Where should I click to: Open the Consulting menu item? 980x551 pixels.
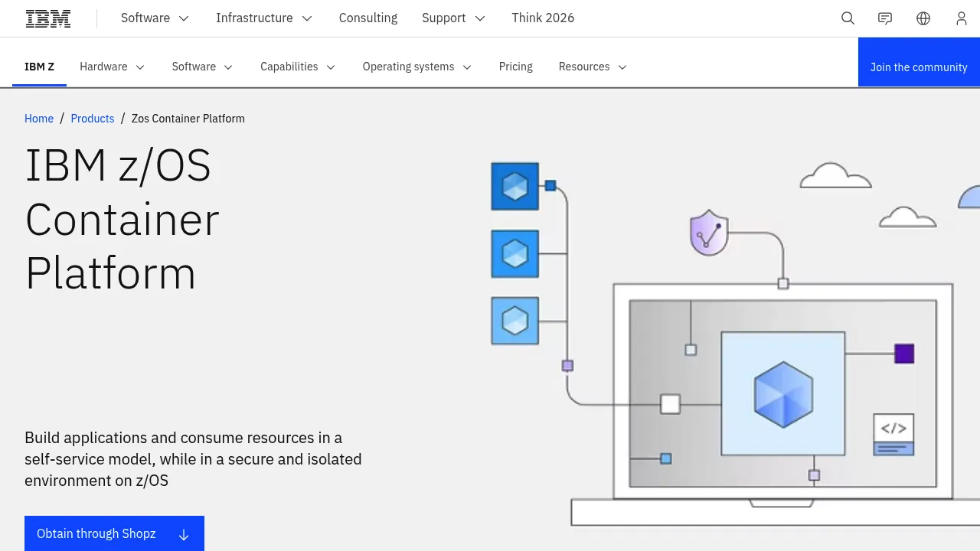click(x=368, y=18)
